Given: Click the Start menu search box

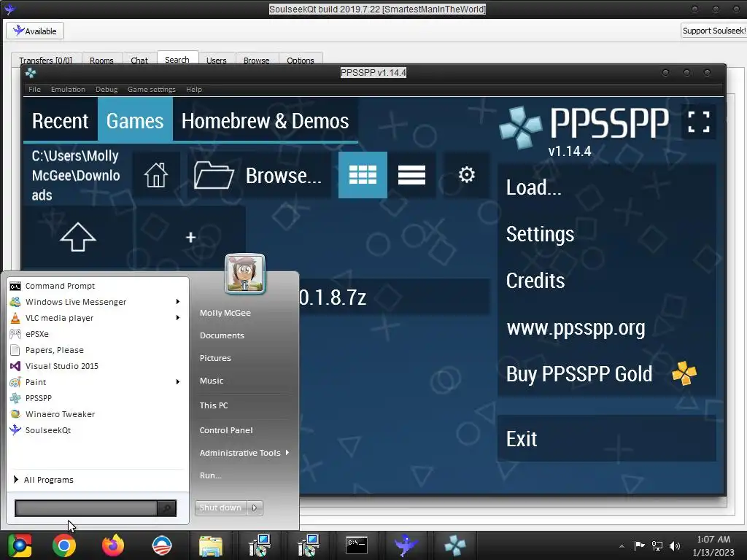Looking at the screenshot, I should pyautogui.click(x=86, y=508).
